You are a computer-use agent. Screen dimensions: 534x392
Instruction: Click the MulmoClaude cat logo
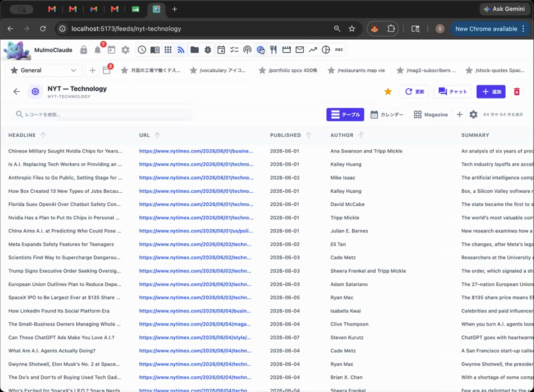(16, 51)
